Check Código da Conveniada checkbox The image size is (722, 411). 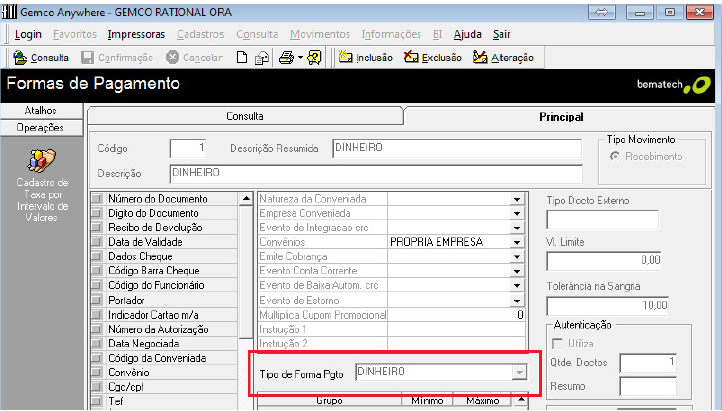point(96,358)
